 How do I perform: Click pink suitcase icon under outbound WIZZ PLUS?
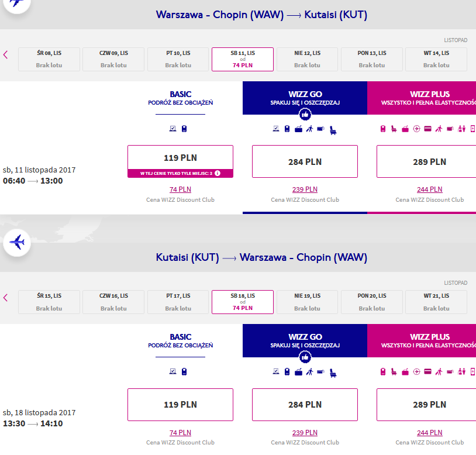[x=405, y=129]
